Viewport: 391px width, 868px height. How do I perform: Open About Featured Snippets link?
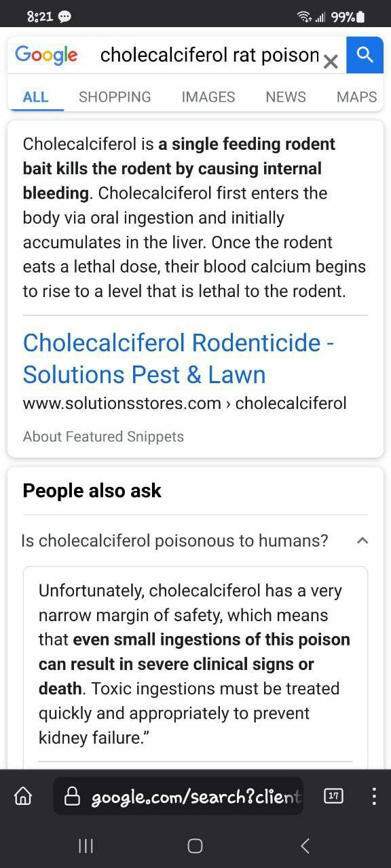103,437
